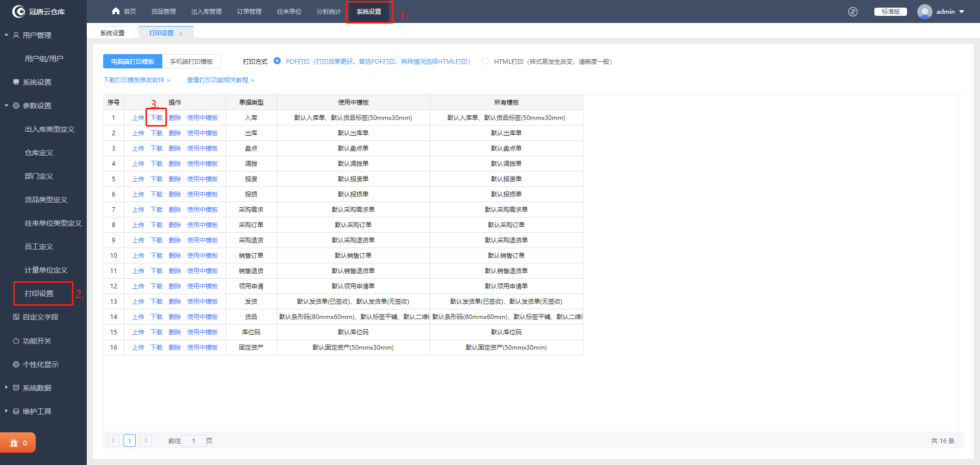The height and width of the screenshot is (465, 980).
Task: Go to next page arrow
Action: coord(146,440)
